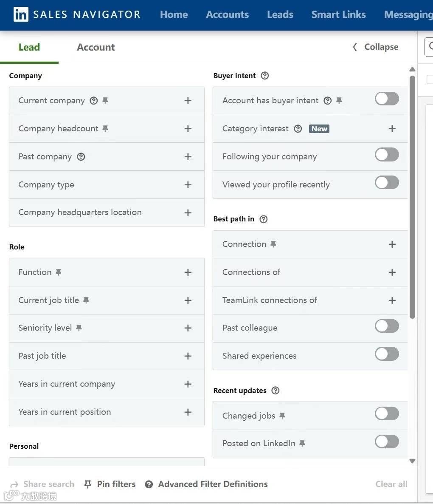
Task: Turn on Following your company switch
Action: tap(387, 155)
